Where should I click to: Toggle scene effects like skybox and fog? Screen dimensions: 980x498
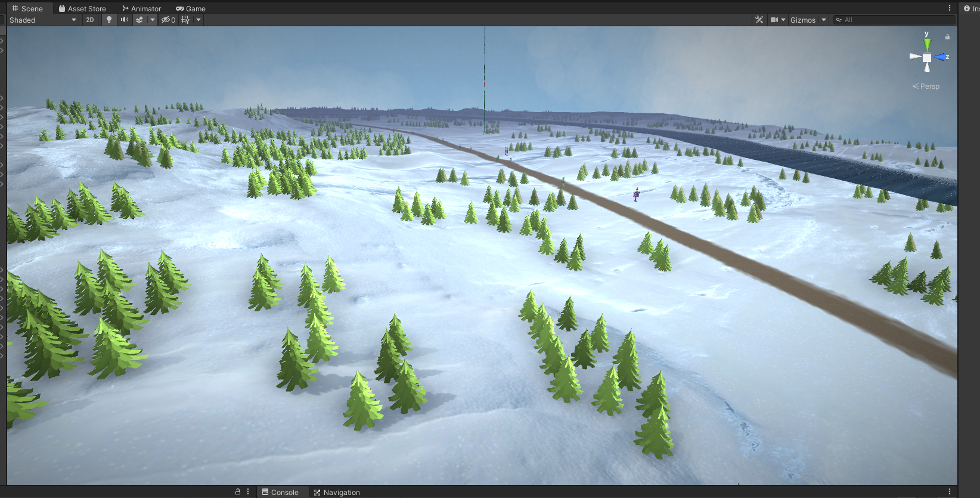(139, 20)
